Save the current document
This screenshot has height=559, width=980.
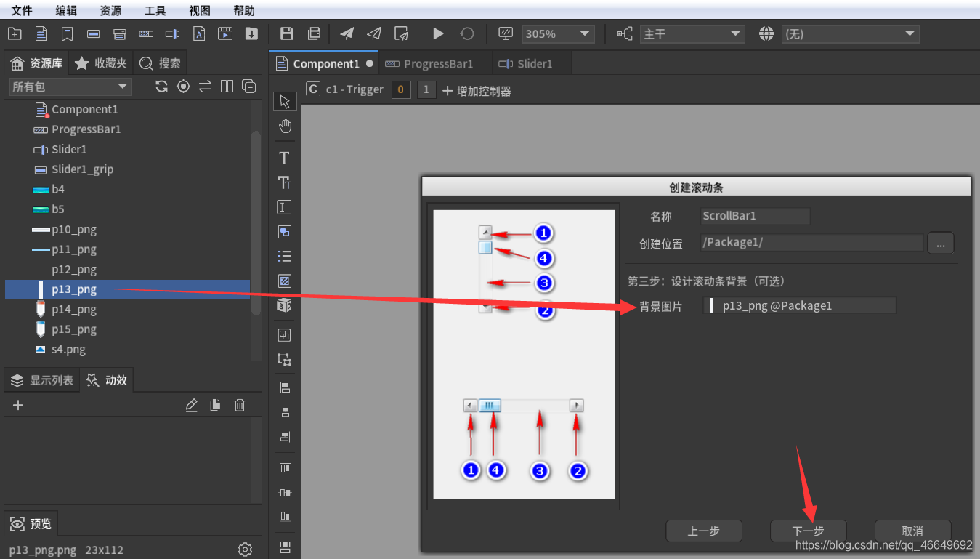[287, 34]
